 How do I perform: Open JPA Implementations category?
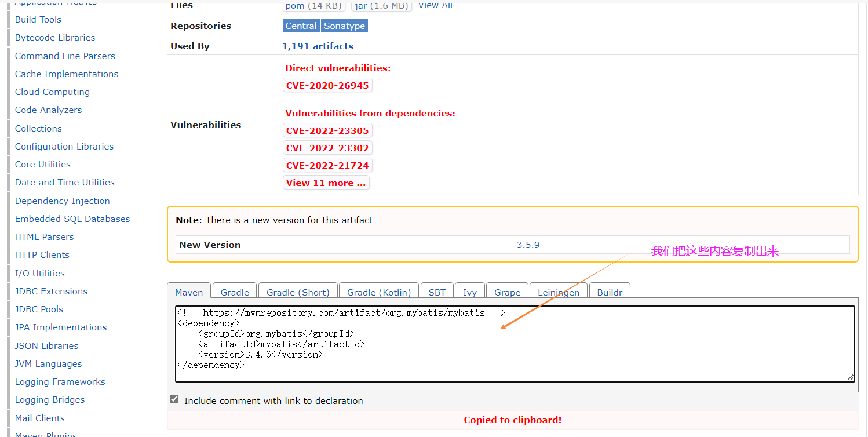(61, 327)
